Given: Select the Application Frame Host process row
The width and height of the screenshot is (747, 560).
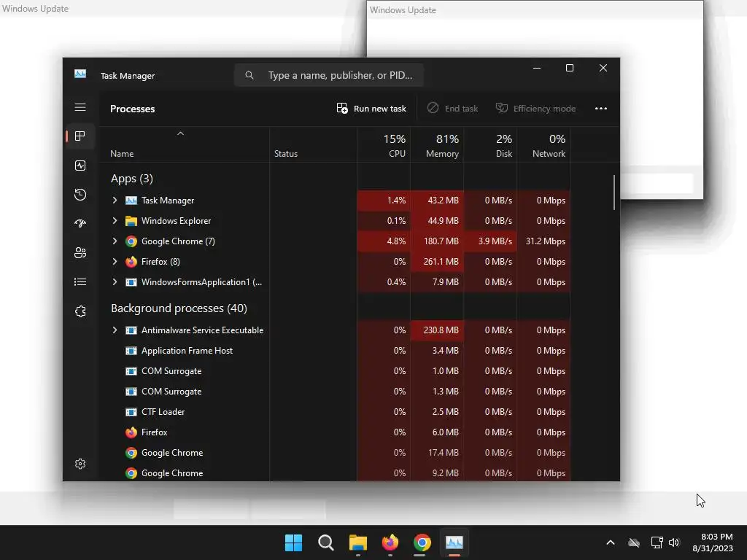Looking at the screenshot, I should [x=334, y=351].
